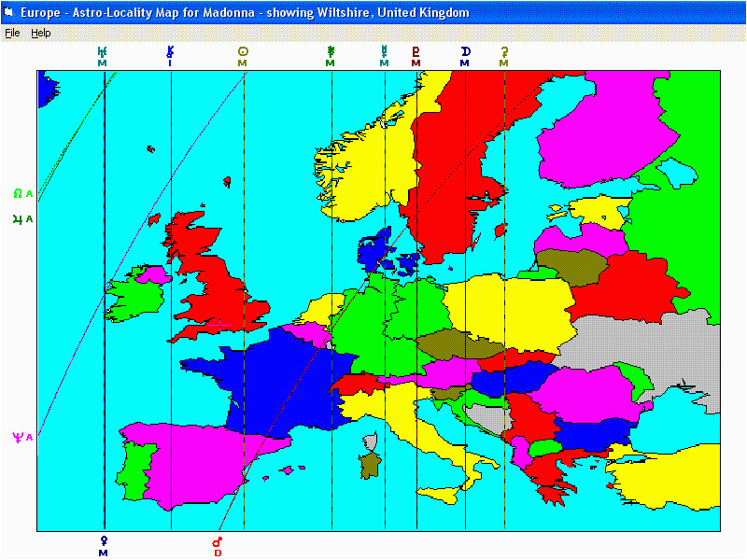This screenshot has width=747, height=560.
Task: Click the application icon in the title bar
Action: [9, 12]
